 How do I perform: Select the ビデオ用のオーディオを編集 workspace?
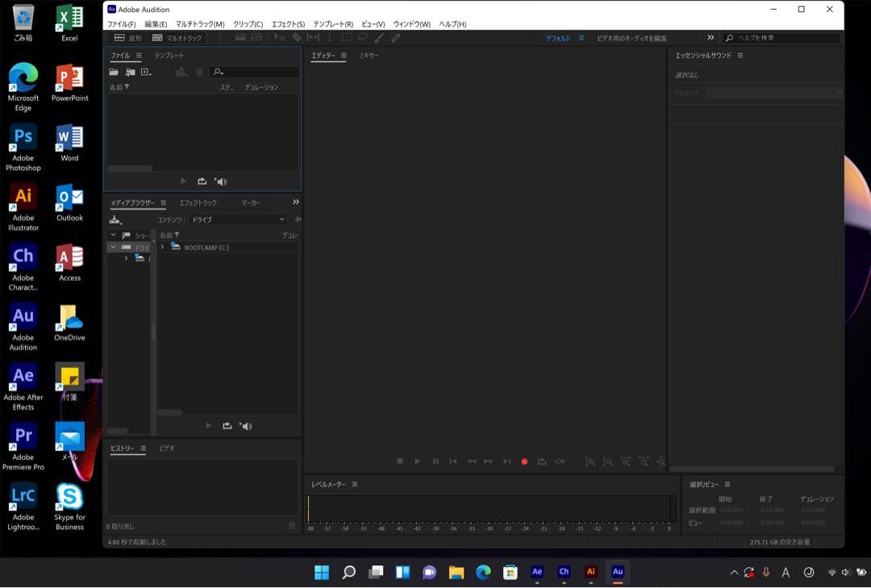pyautogui.click(x=631, y=38)
